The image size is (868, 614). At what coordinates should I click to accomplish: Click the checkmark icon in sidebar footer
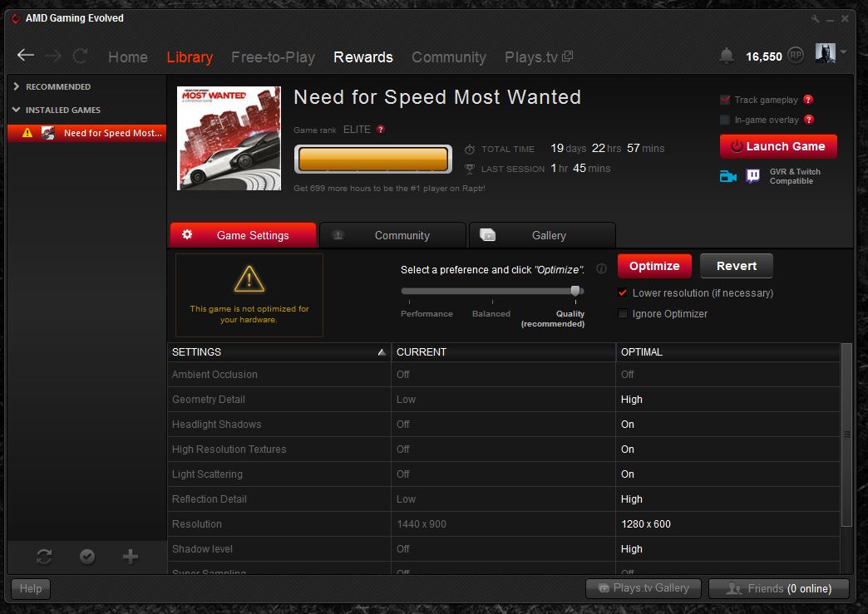pos(87,557)
